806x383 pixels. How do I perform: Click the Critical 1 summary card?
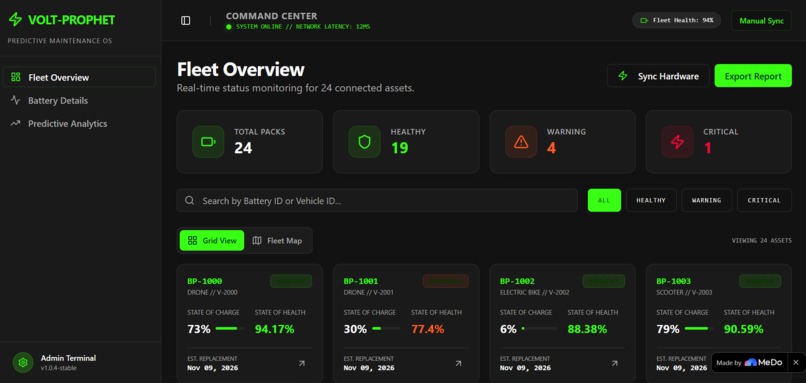click(719, 141)
